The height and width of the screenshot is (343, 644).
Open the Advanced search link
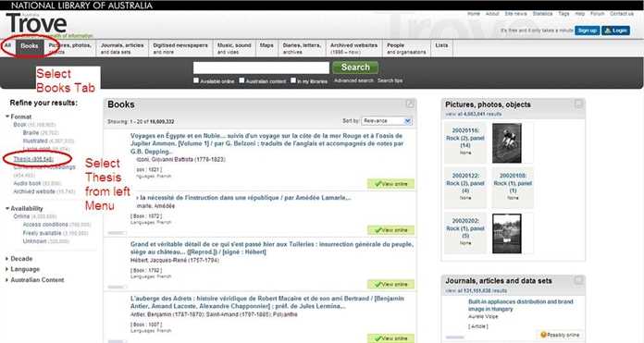tap(353, 80)
